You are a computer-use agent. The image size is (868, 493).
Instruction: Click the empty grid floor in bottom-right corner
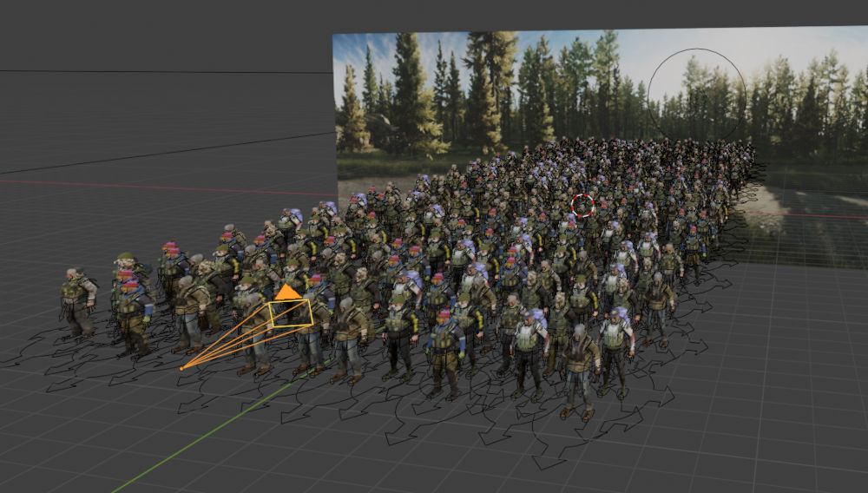coord(781,434)
